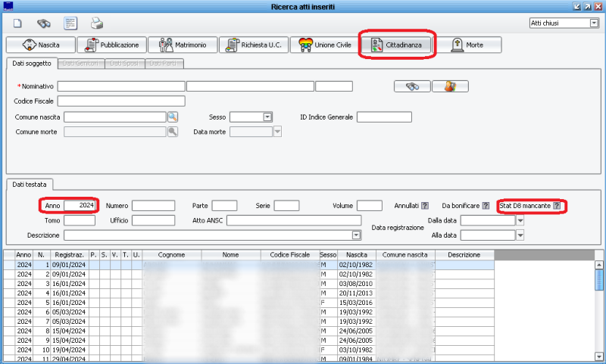Toggle the Annullati checkbox
This screenshot has width=606, height=364.
click(x=425, y=206)
